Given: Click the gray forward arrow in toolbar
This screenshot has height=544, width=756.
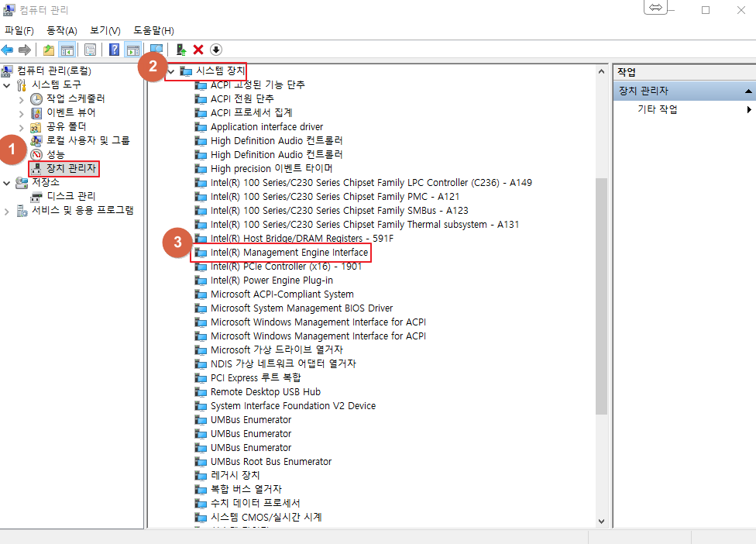Looking at the screenshot, I should 25,50.
